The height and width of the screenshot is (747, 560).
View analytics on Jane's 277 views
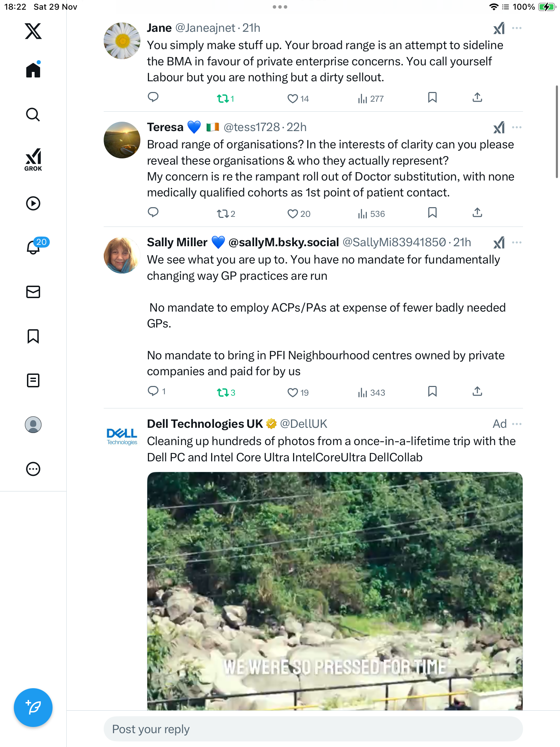(371, 99)
